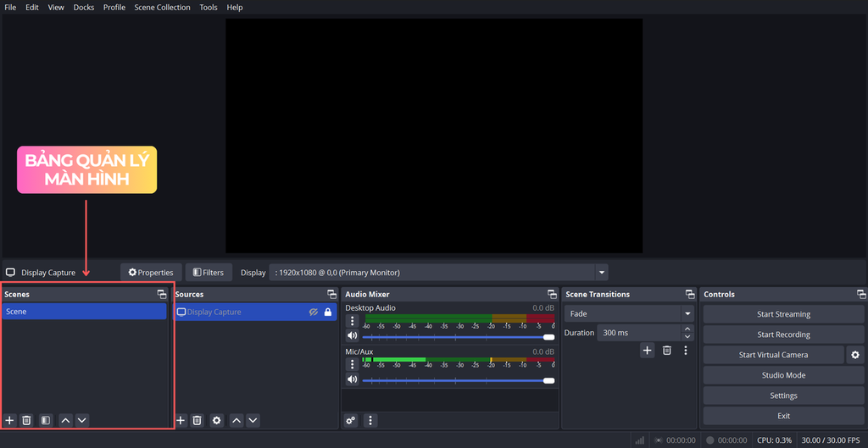Image resolution: width=868 pixels, height=448 pixels.
Task: Open transition properties three-dot menu
Action: (686, 350)
